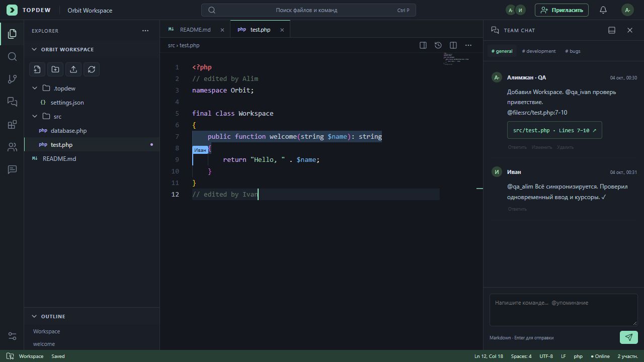This screenshot has width=644, height=362.
Task: Select the # development channel
Action: pyautogui.click(x=539, y=51)
